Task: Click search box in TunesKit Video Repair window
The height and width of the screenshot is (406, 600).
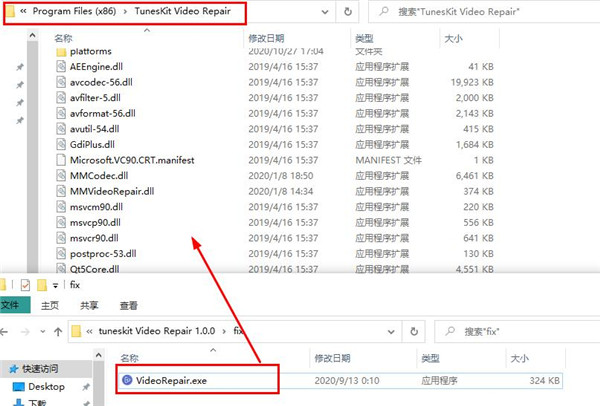Action: pyautogui.click(x=484, y=12)
